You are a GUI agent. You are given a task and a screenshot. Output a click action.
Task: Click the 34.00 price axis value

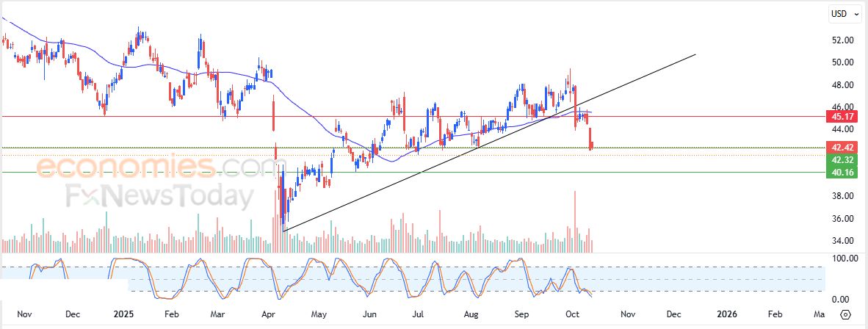(842, 241)
